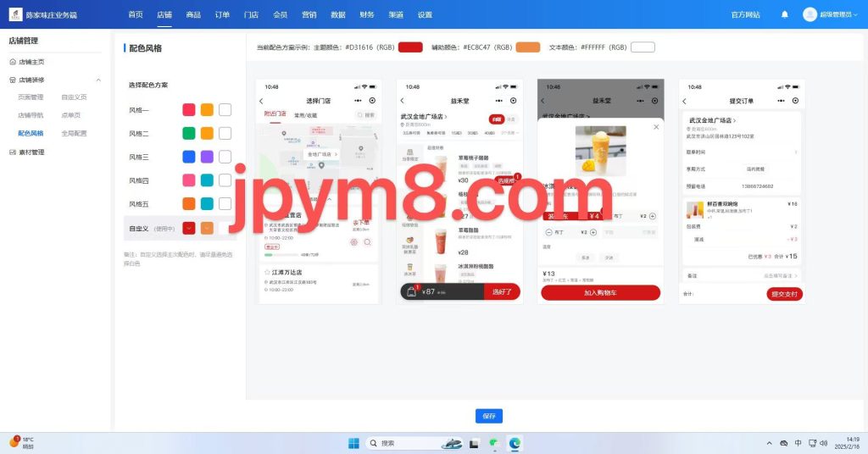
Task: Show hidden tray icons chevron
Action: pos(769,443)
